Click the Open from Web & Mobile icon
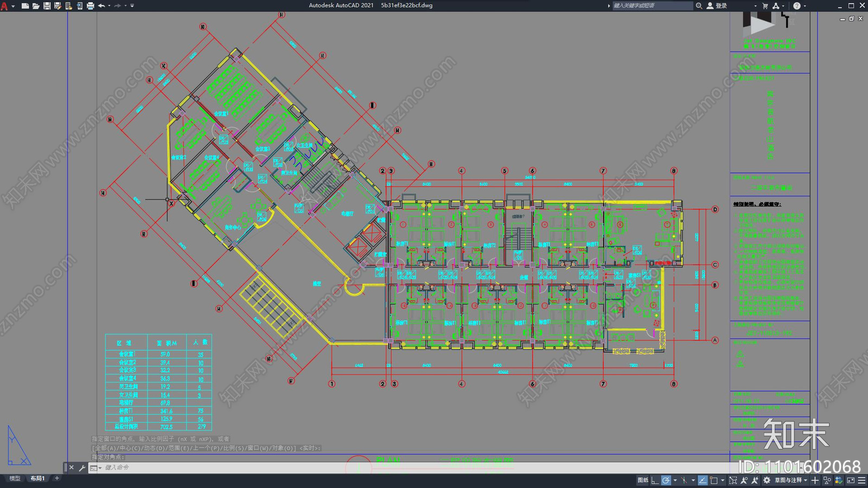The image size is (868, 488). coord(68,5)
